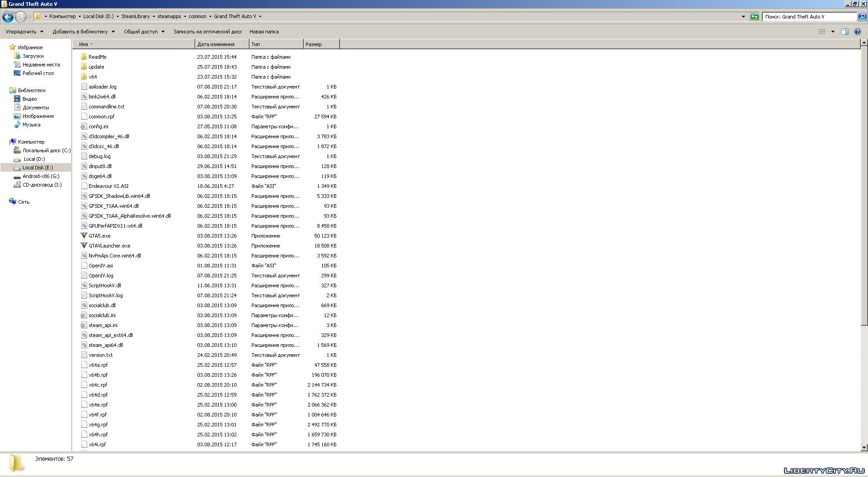Go back with the Back arrow button
The width and height of the screenshot is (868, 477).
click(8, 17)
